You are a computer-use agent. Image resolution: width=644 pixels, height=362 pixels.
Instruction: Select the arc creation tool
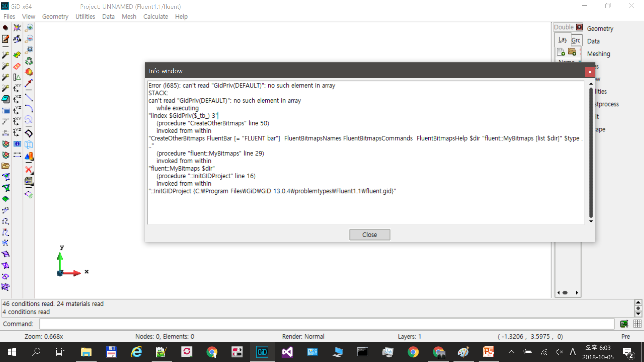29,109
